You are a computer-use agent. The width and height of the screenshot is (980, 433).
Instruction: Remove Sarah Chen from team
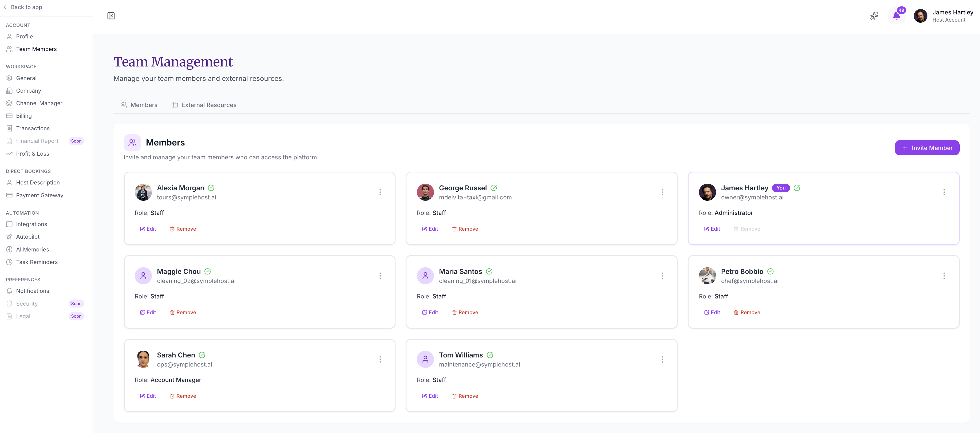[183, 396]
